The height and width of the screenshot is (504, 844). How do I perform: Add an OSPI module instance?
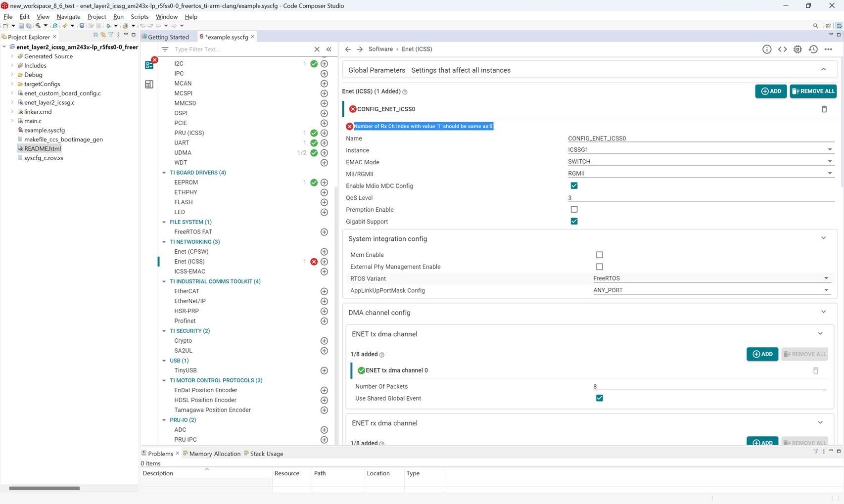[x=324, y=113]
